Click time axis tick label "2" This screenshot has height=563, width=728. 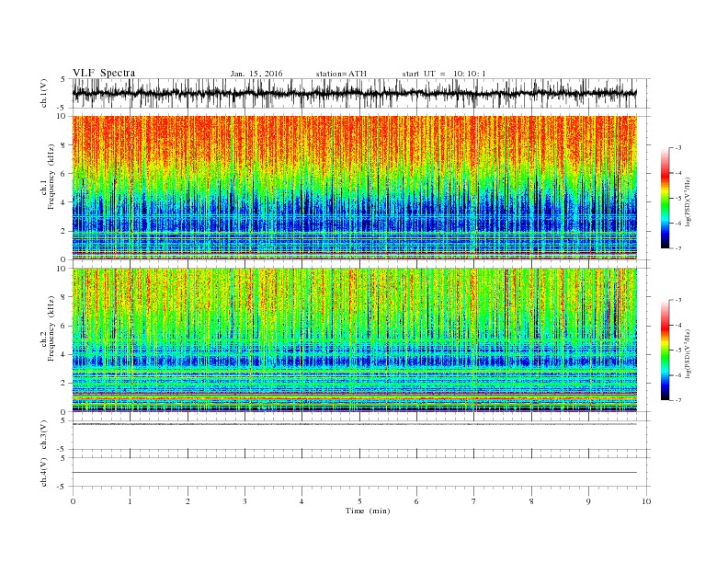188,501
